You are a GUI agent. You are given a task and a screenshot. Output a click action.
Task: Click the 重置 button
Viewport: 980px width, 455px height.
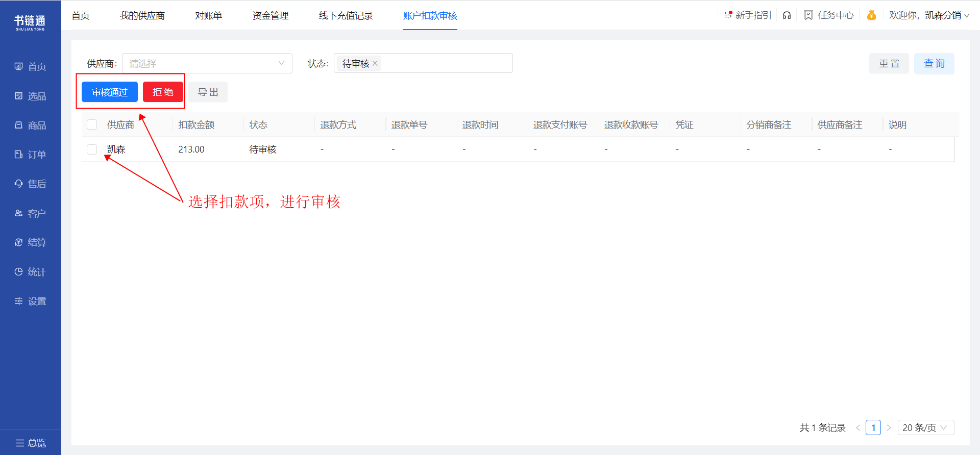pos(889,63)
